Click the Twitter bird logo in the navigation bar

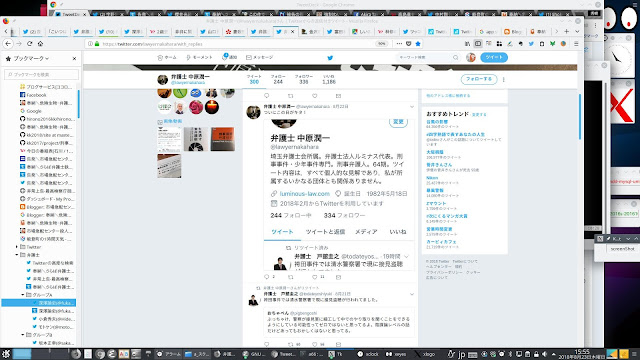click(330, 58)
